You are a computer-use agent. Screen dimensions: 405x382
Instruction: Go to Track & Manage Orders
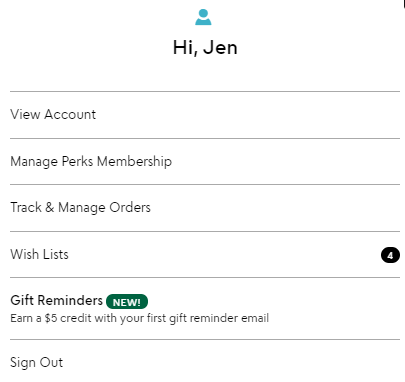[205, 208]
